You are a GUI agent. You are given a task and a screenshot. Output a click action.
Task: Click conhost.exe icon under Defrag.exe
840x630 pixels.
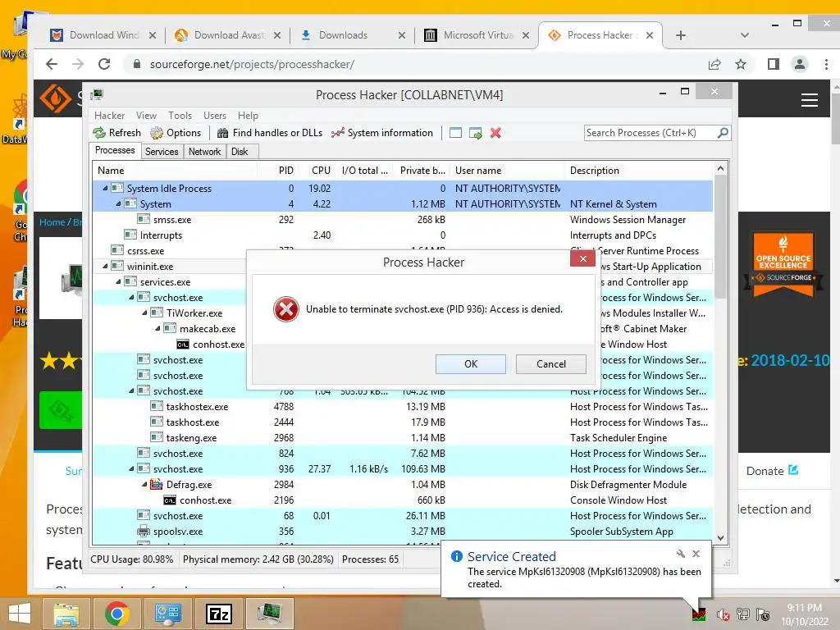tap(170, 500)
